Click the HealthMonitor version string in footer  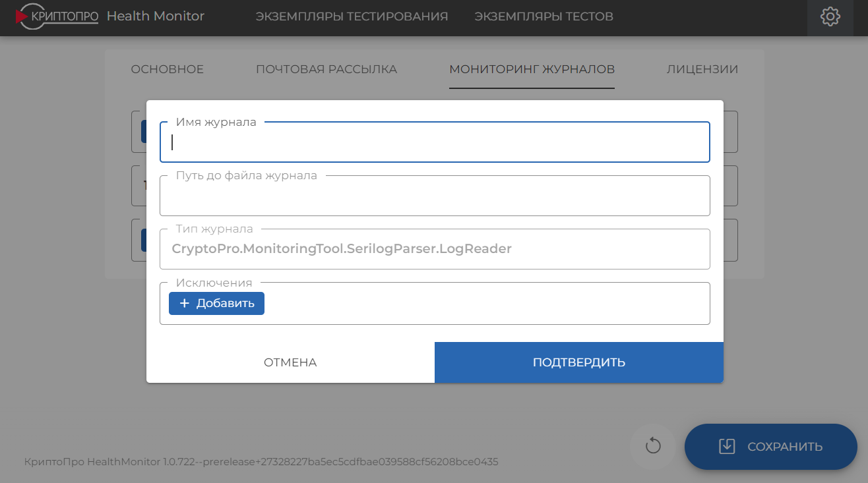click(261, 462)
